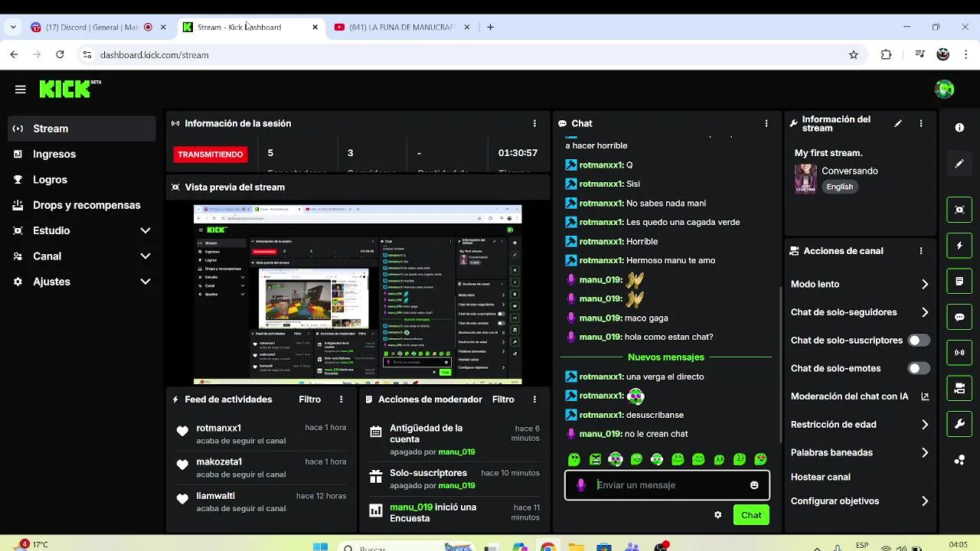
Task: Open options for Chat panel
Action: click(x=766, y=123)
